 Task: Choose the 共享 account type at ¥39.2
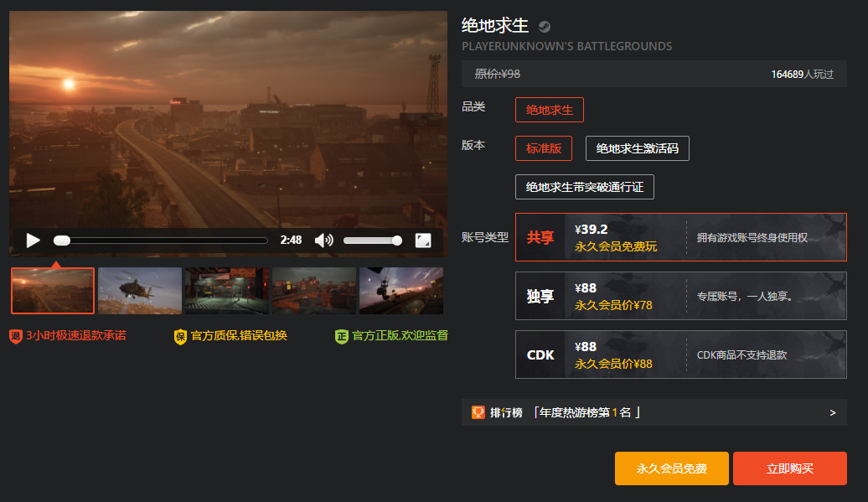click(681, 237)
